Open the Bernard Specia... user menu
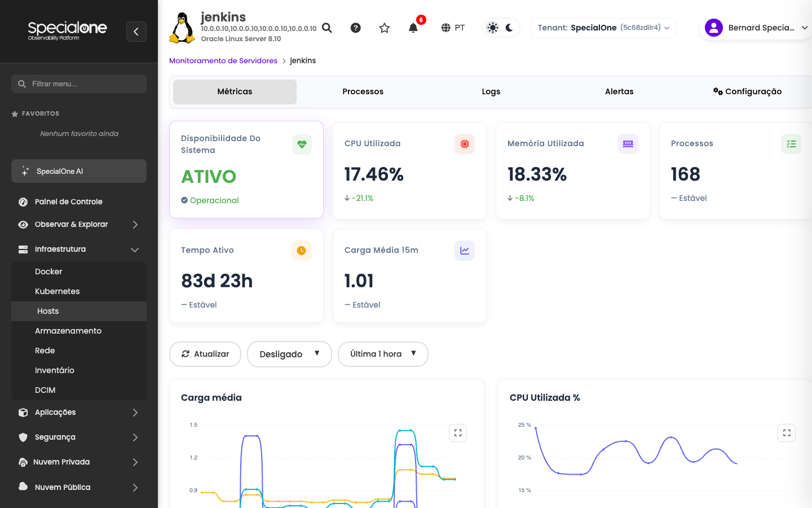 757,28
